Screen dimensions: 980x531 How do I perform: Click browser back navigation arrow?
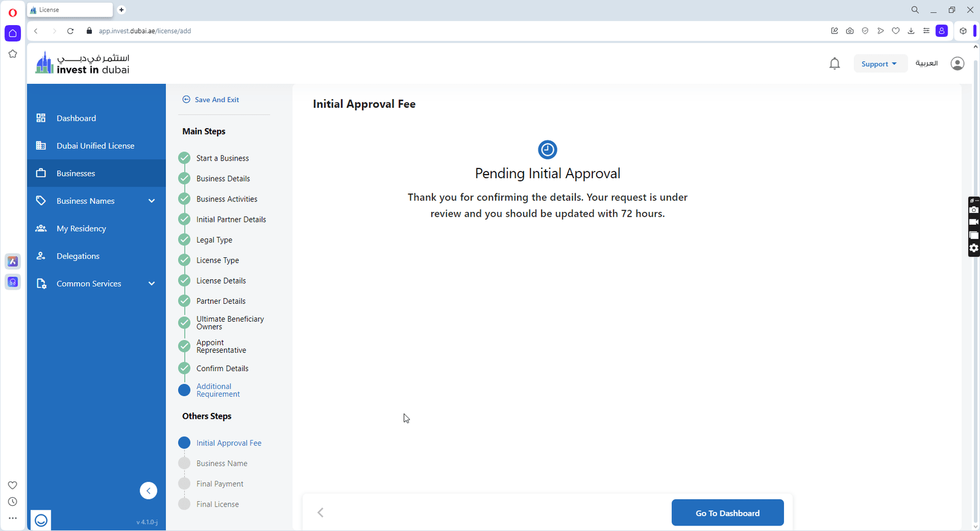click(x=36, y=31)
